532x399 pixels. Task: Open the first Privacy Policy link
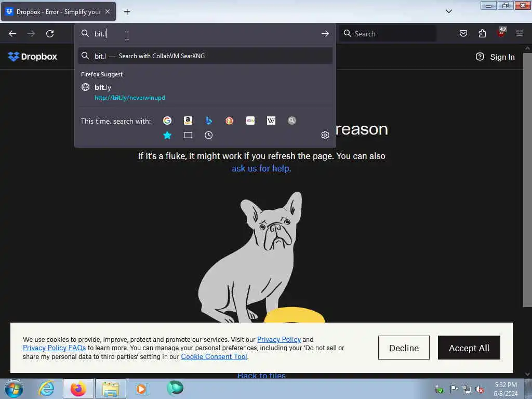point(279,339)
